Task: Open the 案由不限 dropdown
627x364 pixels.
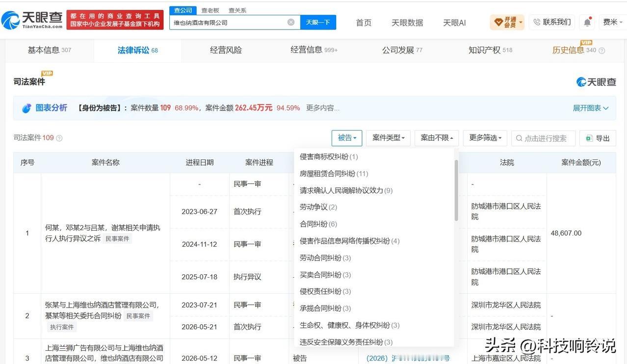Action: point(437,138)
